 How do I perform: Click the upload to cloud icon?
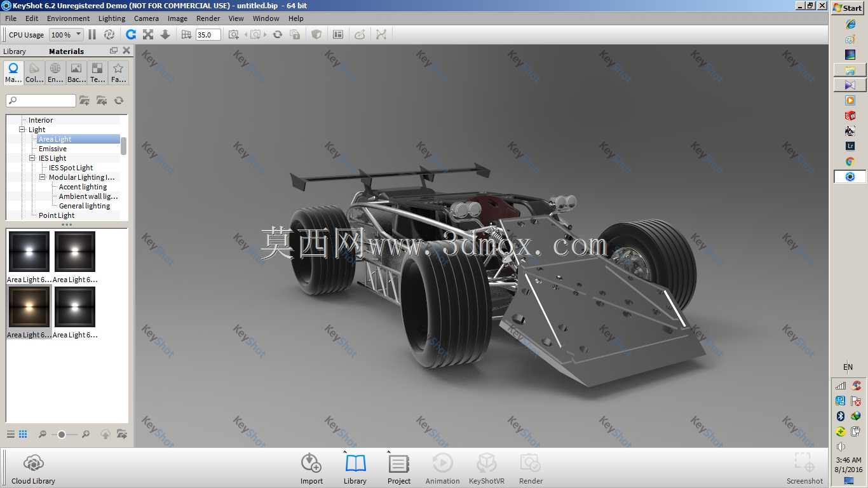(x=105, y=434)
